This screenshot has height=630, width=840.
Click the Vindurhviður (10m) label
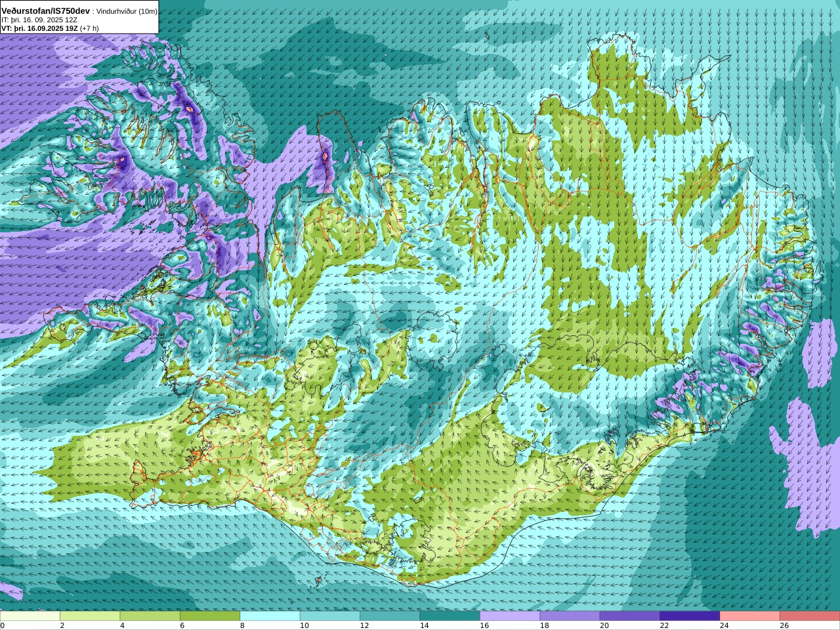(127, 12)
